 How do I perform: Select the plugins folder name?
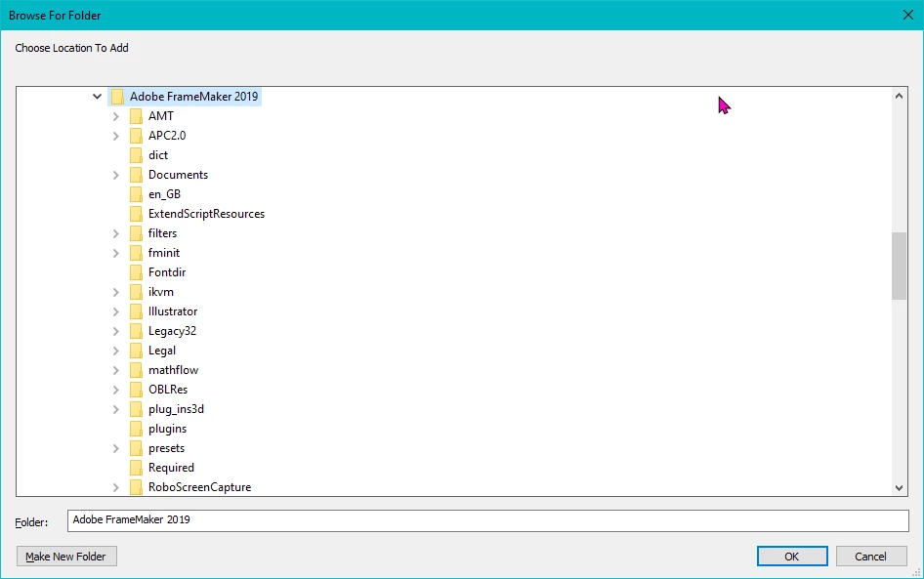(x=167, y=429)
